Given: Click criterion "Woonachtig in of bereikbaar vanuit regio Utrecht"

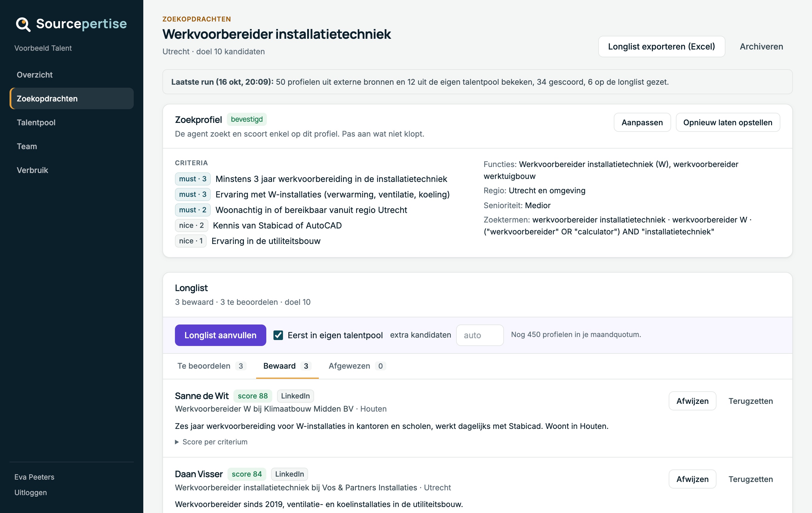Looking at the screenshot, I should click(311, 210).
